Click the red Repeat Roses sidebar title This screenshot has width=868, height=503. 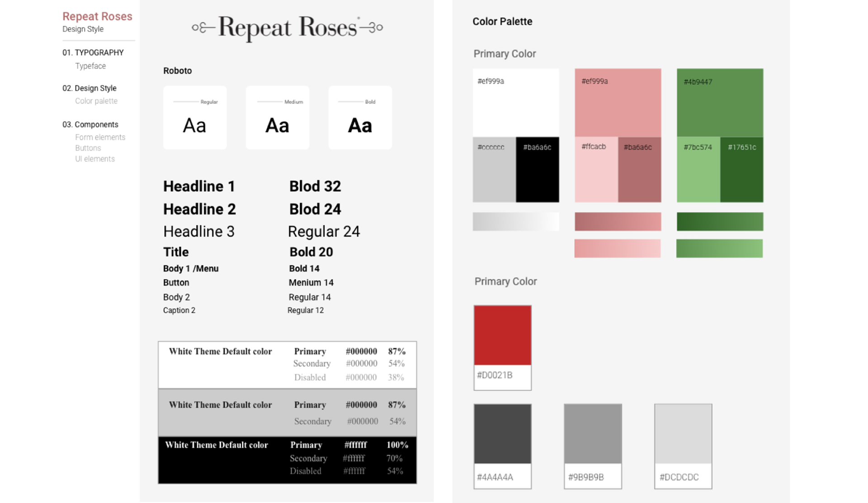pos(97,16)
